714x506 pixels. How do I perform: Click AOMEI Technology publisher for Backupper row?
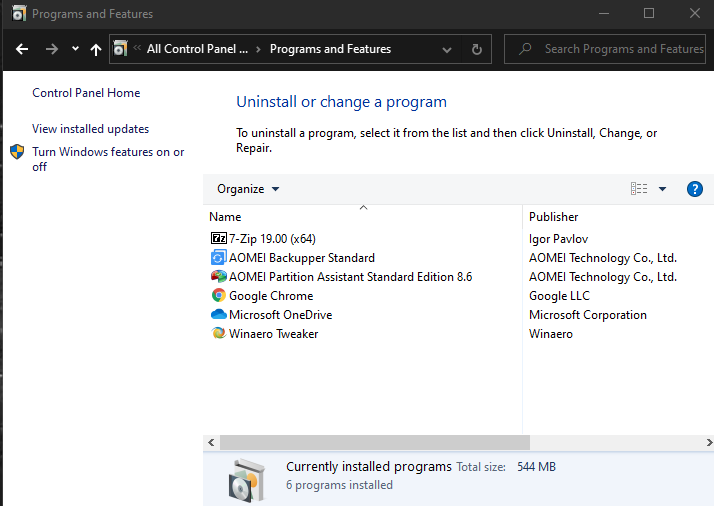603,258
